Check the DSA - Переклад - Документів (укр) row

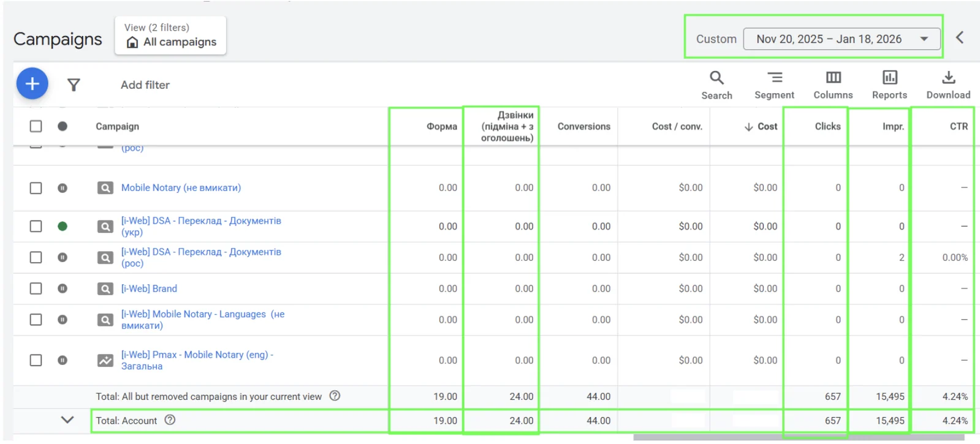[36, 227]
